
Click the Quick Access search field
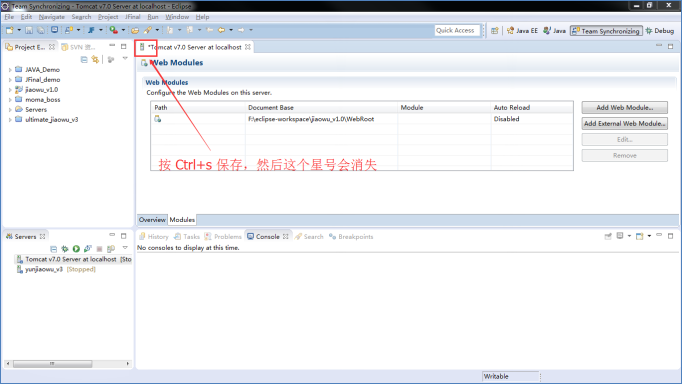click(457, 30)
